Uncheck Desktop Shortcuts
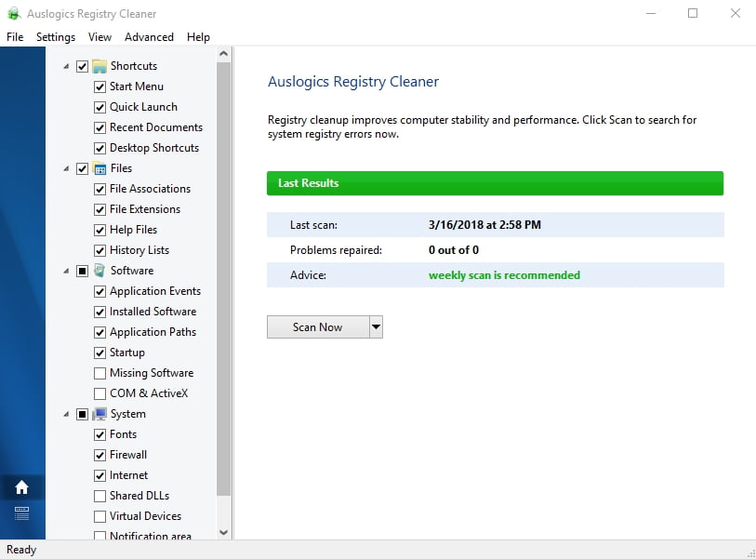The height and width of the screenshot is (559, 756). click(99, 148)
